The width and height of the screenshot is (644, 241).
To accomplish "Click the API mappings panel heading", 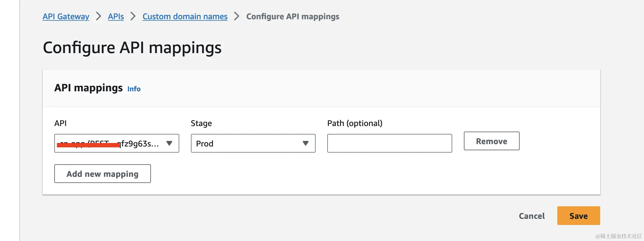I will pos(88,88).
